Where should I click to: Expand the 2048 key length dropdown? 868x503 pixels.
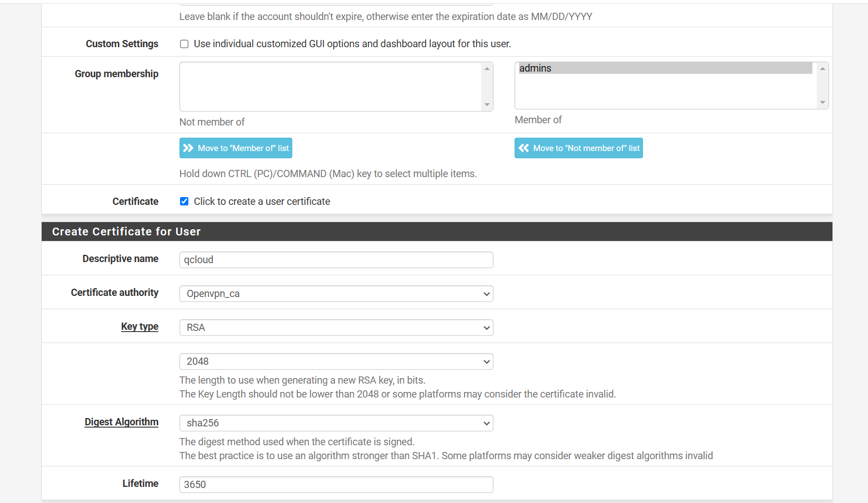336,361
